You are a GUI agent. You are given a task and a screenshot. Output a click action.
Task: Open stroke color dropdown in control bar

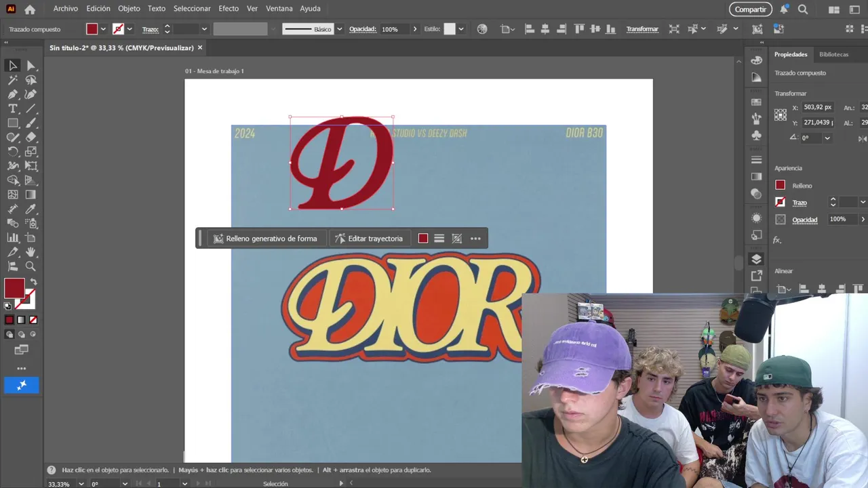(x=129, y=29)
